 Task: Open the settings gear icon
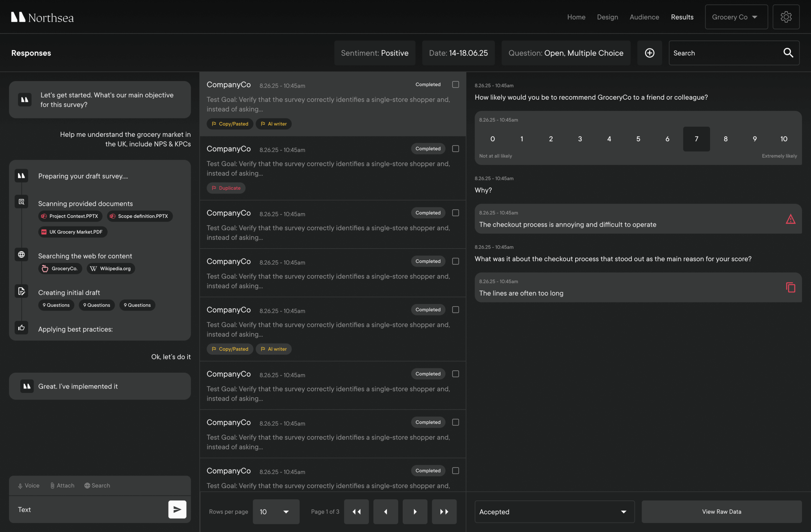786,17
